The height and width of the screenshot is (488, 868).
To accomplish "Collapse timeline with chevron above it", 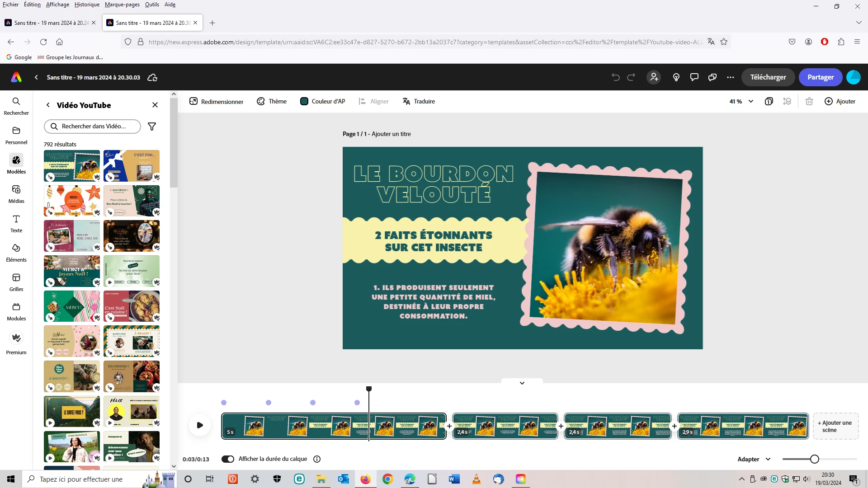I will pos(522,383).
